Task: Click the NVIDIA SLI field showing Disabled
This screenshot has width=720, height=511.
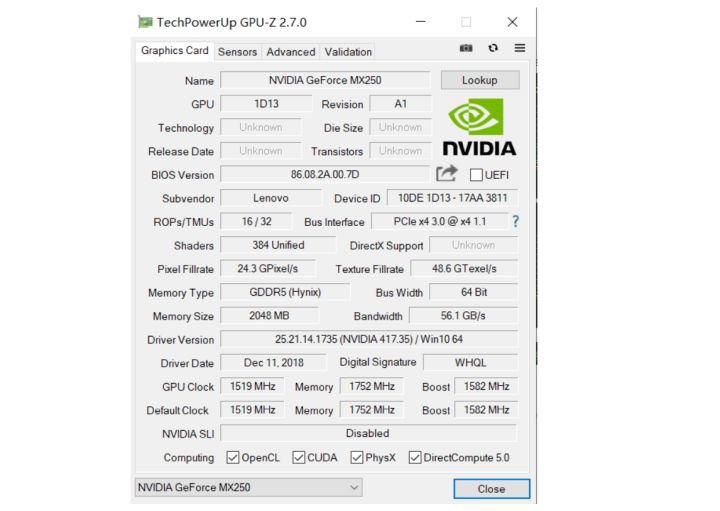Action: [x=368, y=433]
